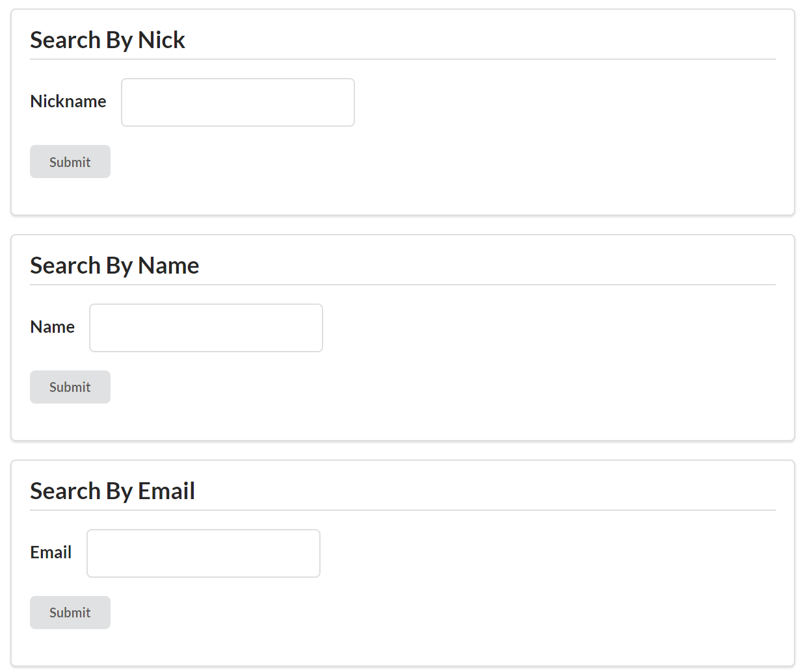
Task: Click the Name field label
Action: [53, 327]
